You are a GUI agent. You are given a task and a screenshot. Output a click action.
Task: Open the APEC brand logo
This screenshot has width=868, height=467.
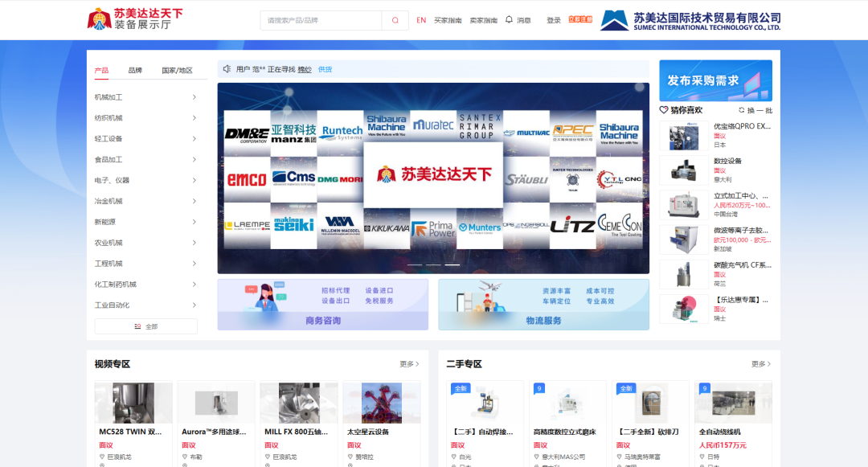572,134
